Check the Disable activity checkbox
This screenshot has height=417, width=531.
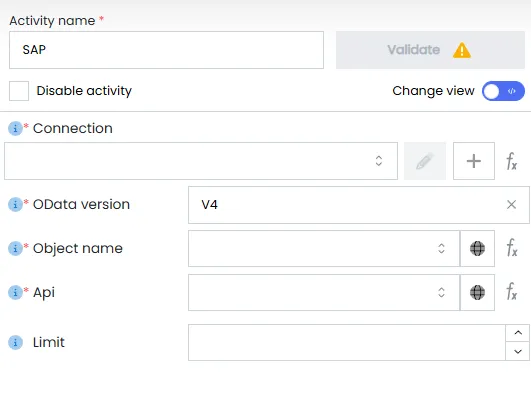click(x=19, y=91)
